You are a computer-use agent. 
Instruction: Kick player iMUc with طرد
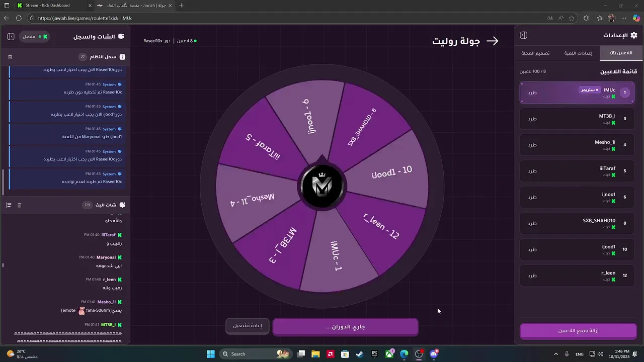pos(532,93)
